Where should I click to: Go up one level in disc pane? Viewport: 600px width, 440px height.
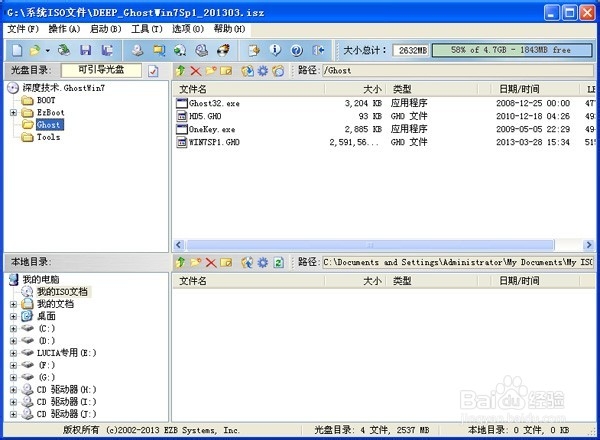(x=181, y=70)
